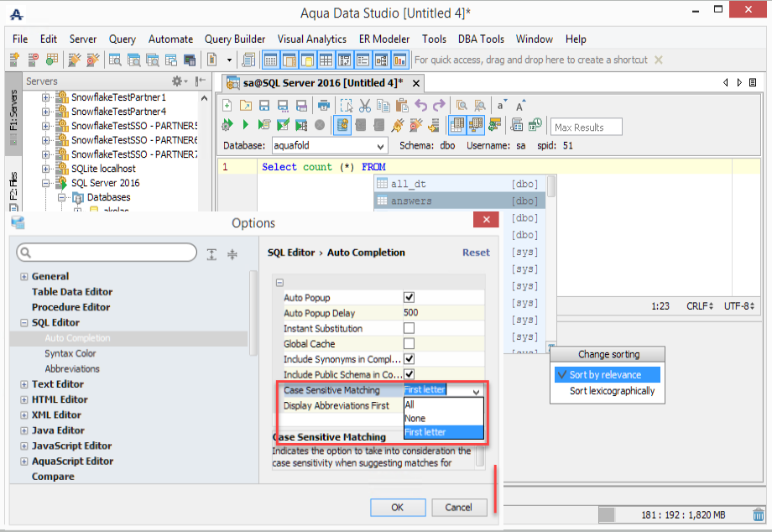The image size is (772, 532).
Task: Click the green Execute play button
Action: (x=246, y=125)
